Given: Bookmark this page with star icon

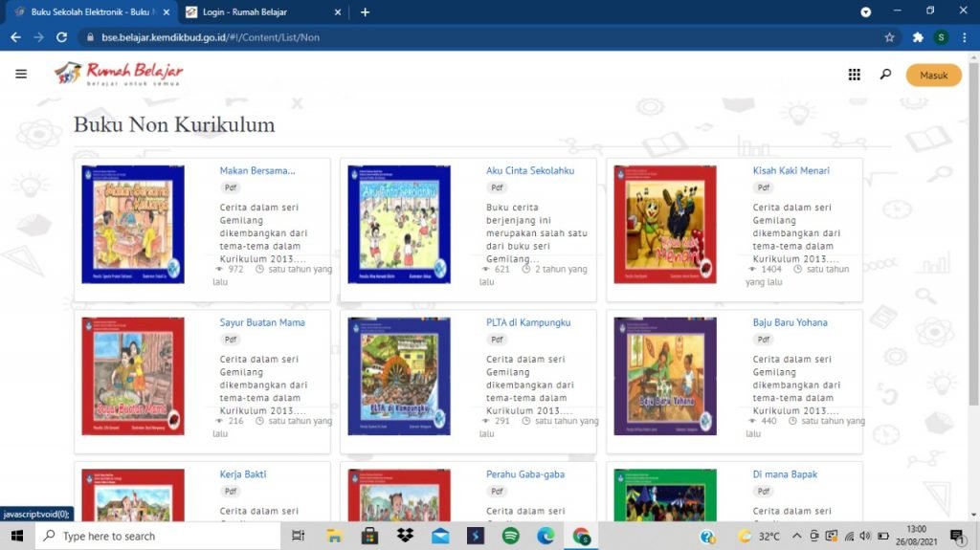Looking at the screenshot, I should pyautogui.click(x=889, y=37).
